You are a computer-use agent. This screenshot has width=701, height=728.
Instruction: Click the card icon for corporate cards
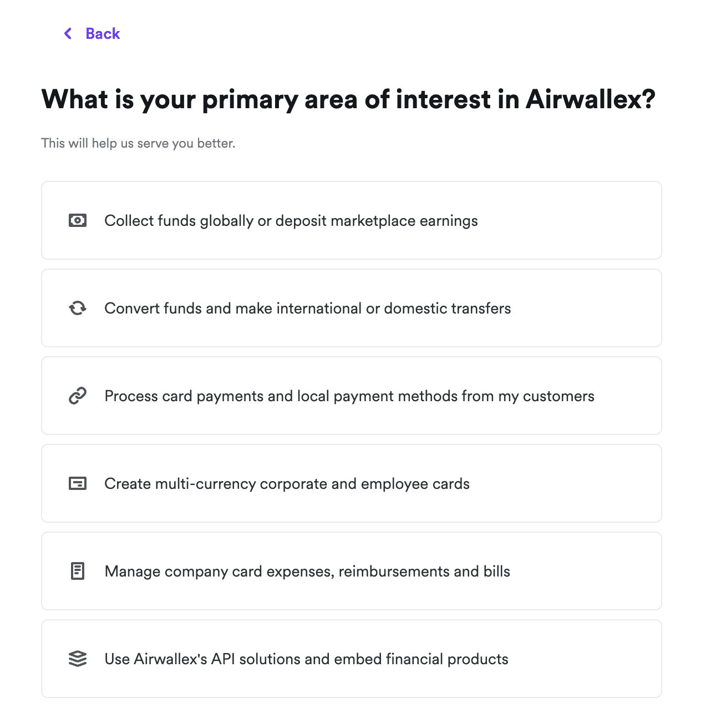tap(78, 484)
